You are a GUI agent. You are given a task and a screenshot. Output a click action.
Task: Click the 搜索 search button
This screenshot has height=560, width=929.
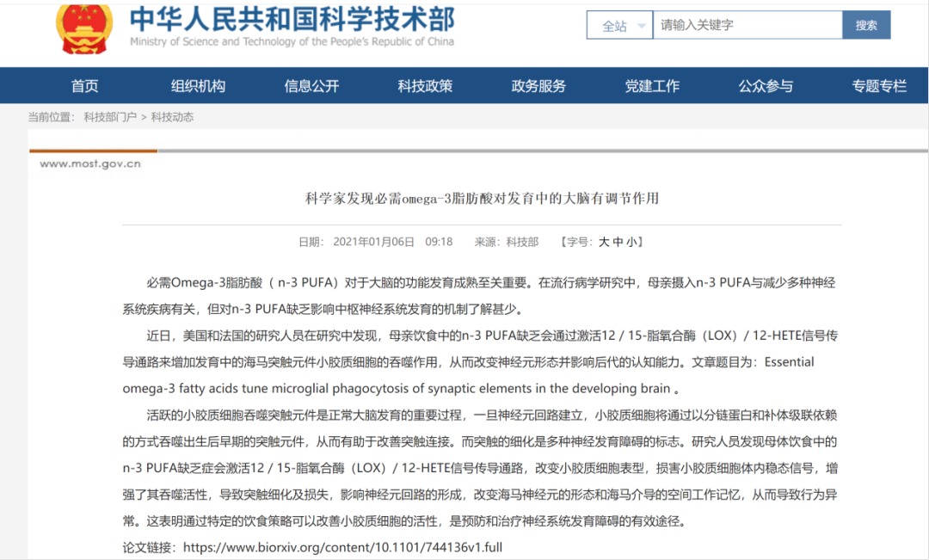coord(866,25)
